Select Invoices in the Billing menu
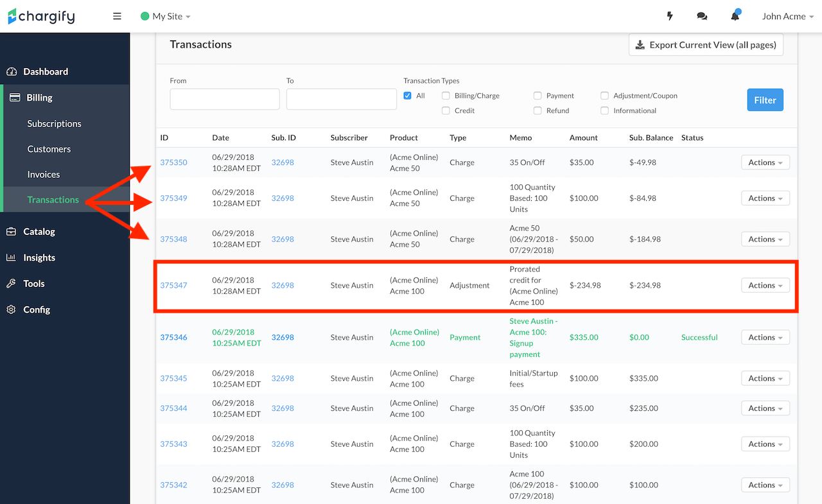This screenshot has height=504, width=822. tap(43, 174)
